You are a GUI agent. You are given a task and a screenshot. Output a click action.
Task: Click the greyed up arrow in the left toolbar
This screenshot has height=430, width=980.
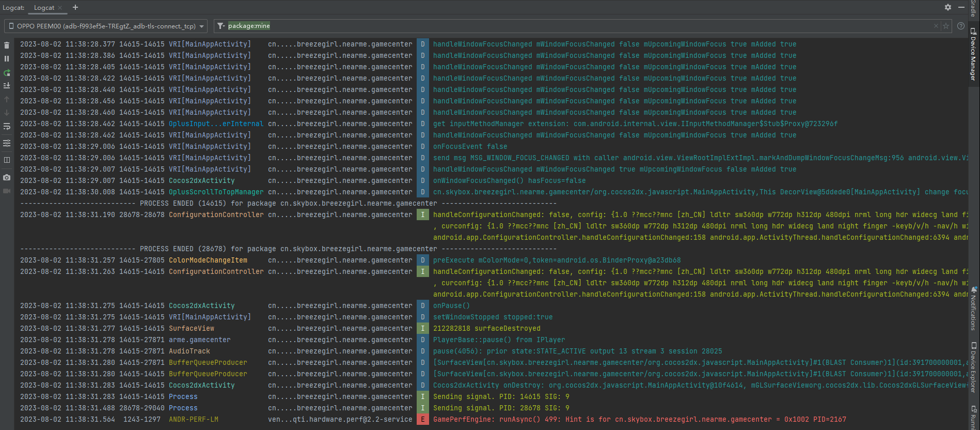7,99
